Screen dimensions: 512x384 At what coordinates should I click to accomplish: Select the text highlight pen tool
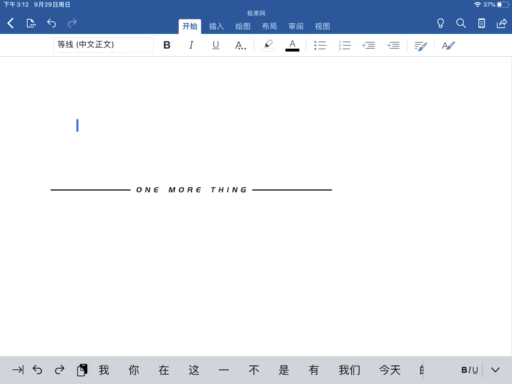(268, 45)
